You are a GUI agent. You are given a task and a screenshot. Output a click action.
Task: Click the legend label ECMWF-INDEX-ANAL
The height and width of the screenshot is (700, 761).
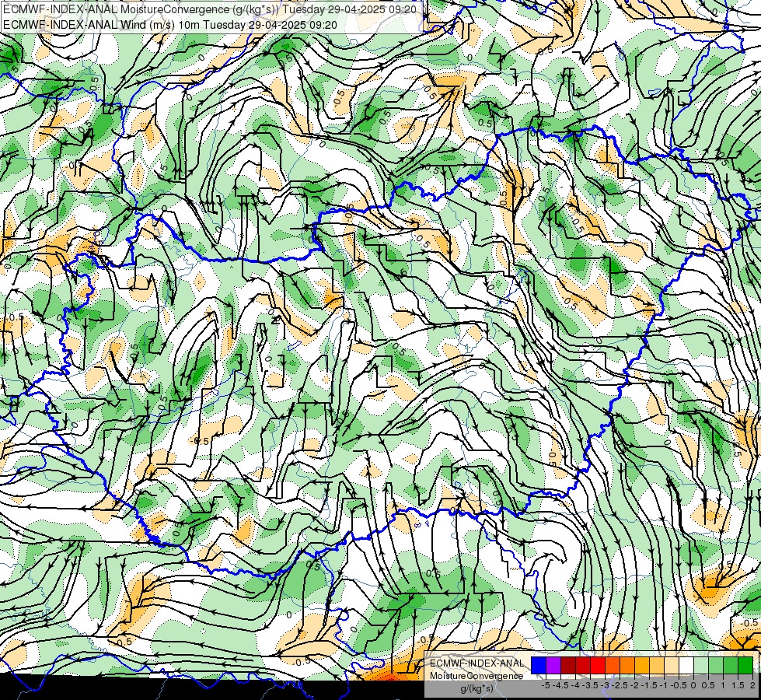point(477,663)
